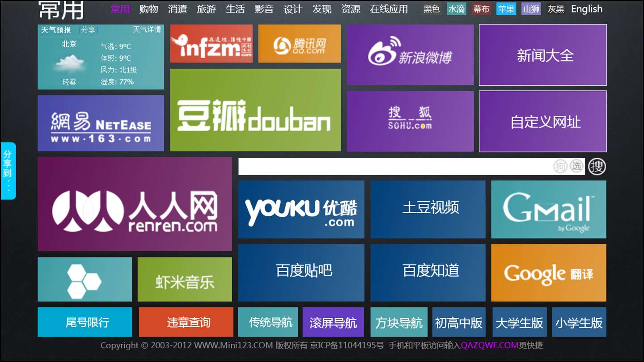Open the 自定义网址 tile
This screenshot has width=644, height=362.
coord(543,122)
